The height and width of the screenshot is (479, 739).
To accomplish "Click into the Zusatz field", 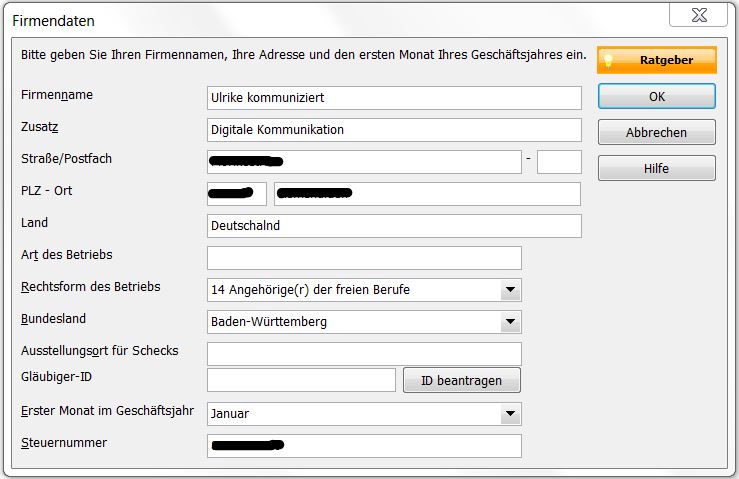I will [394, 130].
